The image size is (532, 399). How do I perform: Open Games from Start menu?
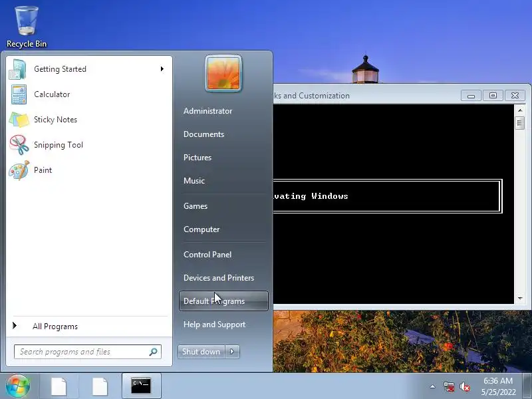[x=196, y=206]
